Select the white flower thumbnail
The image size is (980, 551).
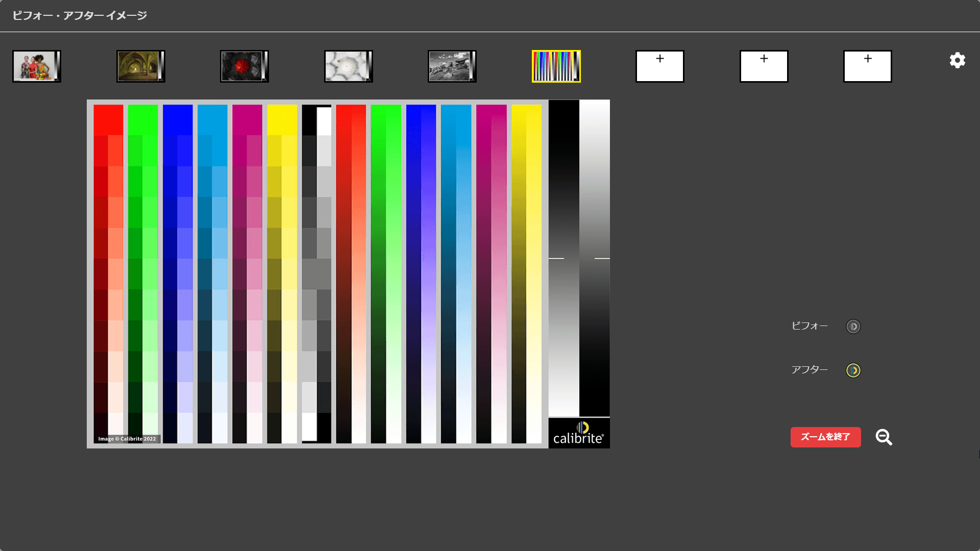click(x=348, y=66)
